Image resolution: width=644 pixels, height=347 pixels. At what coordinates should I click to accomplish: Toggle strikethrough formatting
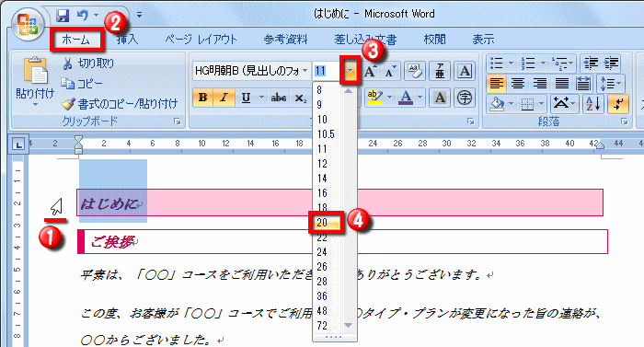click(279, 98)
